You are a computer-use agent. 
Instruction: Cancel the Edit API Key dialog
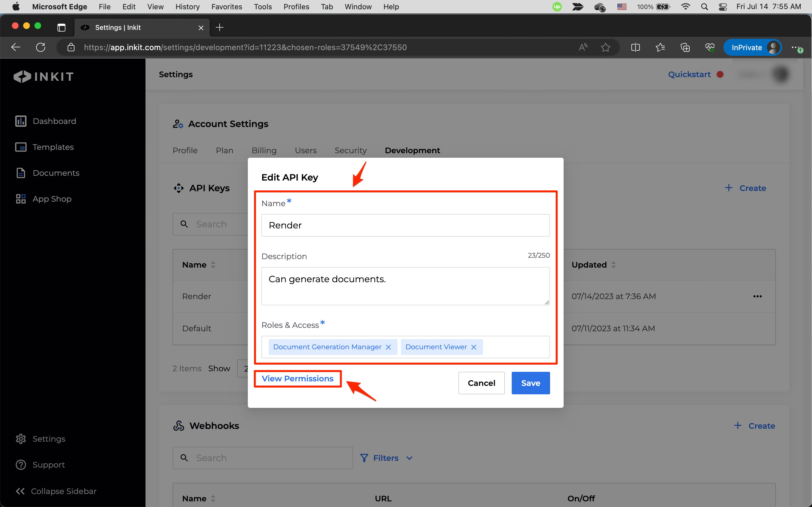[x=481, y=383]
